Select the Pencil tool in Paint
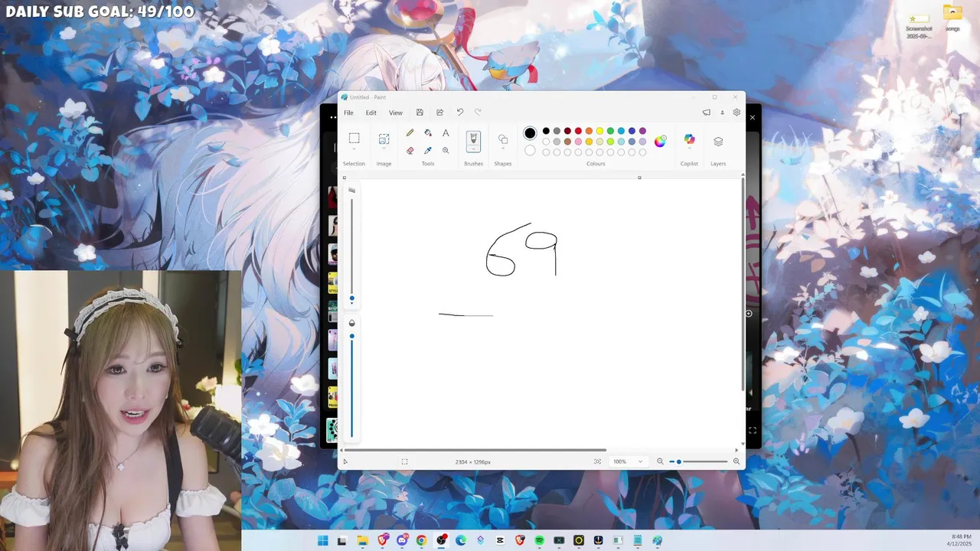This screenshot has width=980, height=551. pos(410,133)
